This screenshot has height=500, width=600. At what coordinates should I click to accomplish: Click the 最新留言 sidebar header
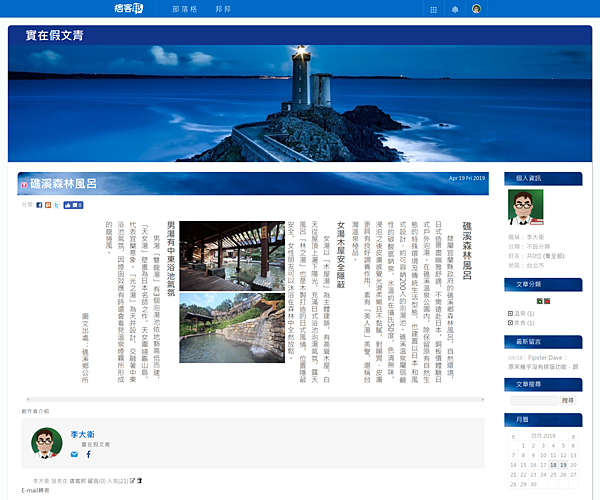[x=543, y=342]
